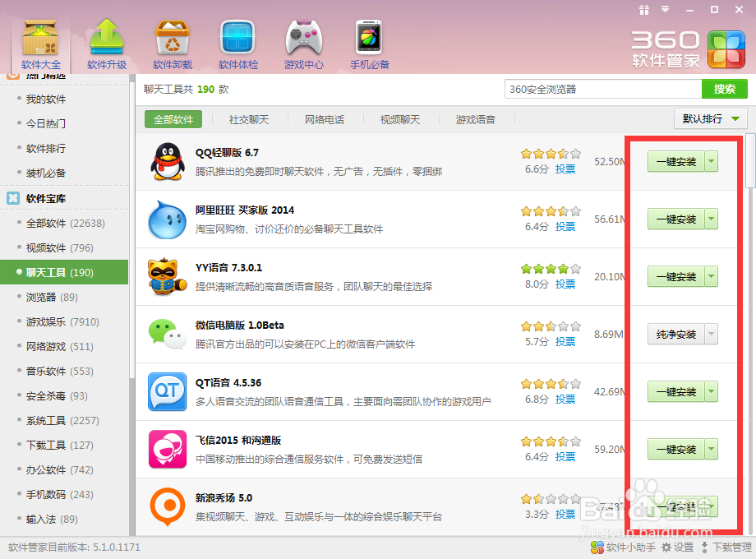Click the left sidebar scrollbar
The width and height of the screenshot is (756, 559).
tap(131, 232)
